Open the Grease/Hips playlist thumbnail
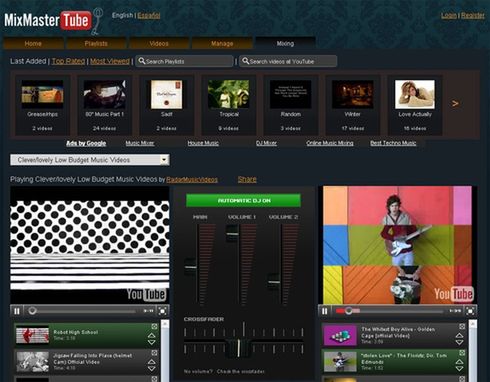This screenshot has height=382, width=490. [42, 94]
